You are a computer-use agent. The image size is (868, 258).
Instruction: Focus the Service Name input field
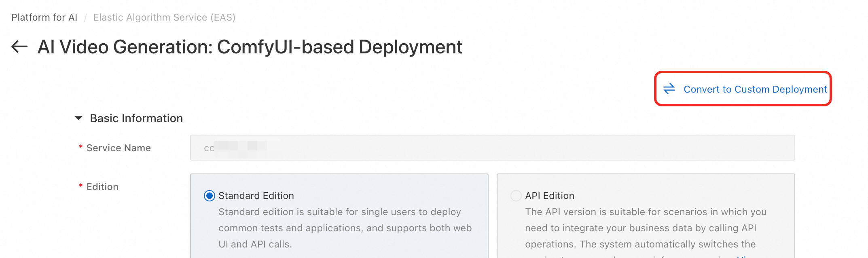[x=492, y=148]
